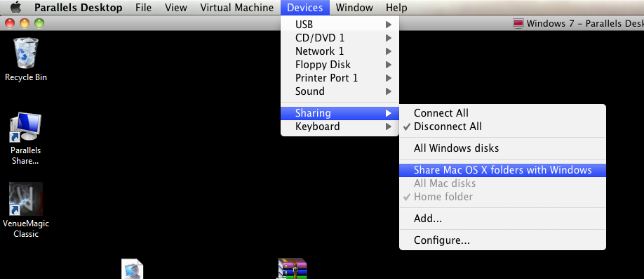
Task: Open the Parallels Desktop application menu
Action: point(78,8)
